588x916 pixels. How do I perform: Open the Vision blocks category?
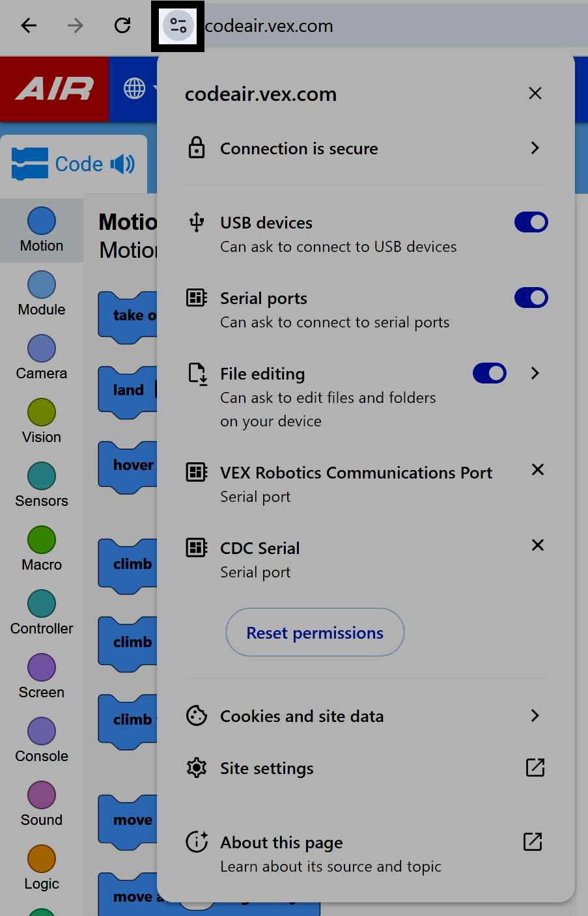coord(41,420)
